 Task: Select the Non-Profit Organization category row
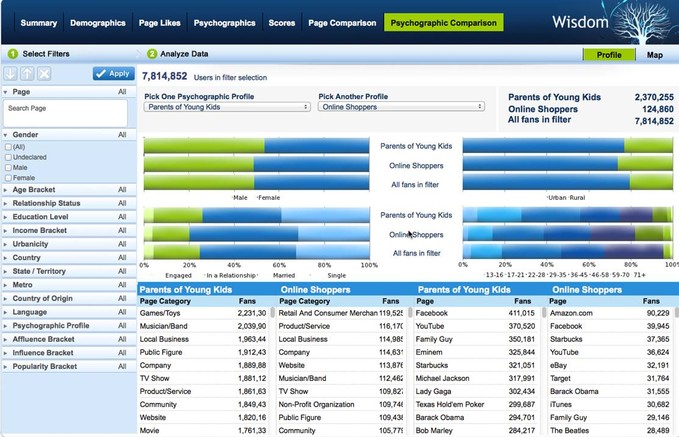coord(340,405)
